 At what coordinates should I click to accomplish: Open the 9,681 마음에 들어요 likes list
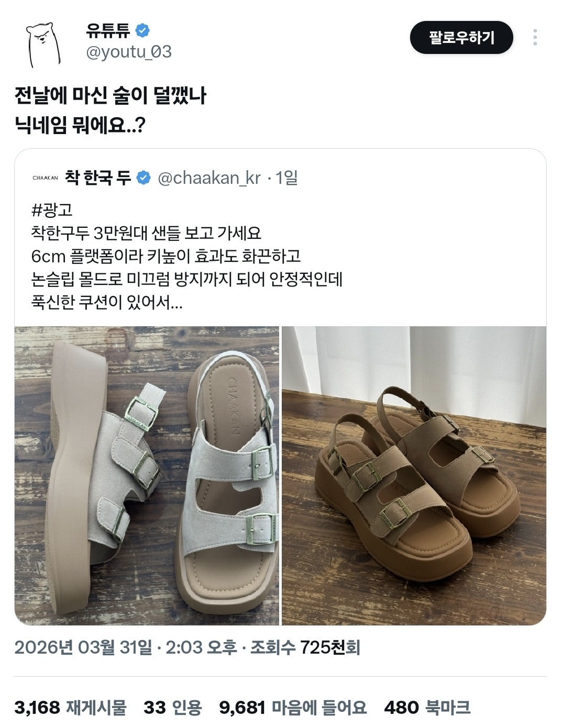point(293,708)
